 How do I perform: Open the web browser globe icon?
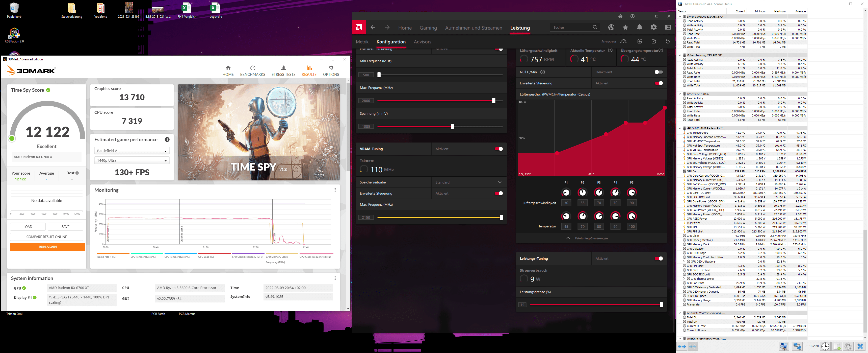611,27
